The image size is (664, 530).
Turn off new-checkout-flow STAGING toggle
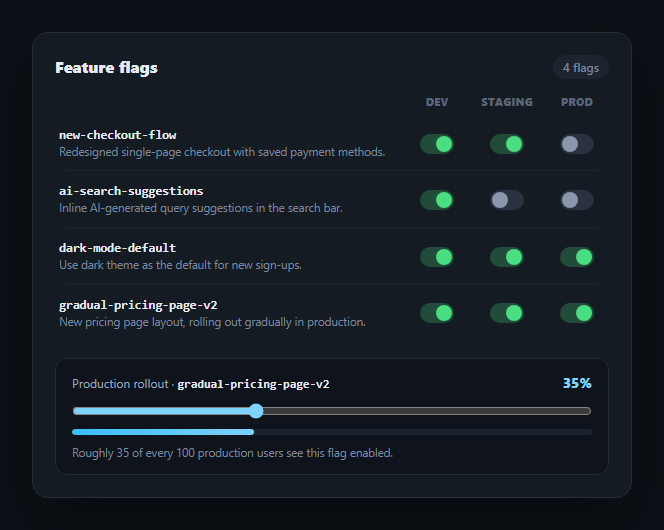coord(506,144)
